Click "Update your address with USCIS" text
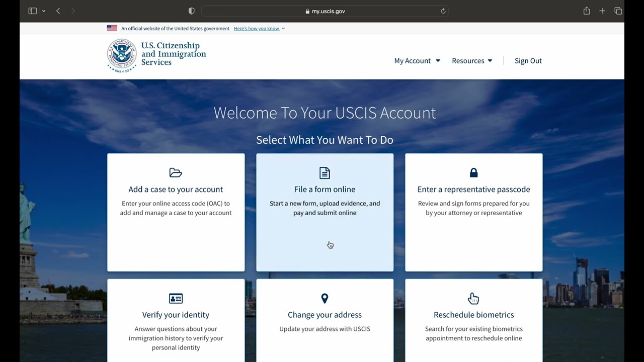This screenshot has height=362, width=644. click(x=325, y=329)
